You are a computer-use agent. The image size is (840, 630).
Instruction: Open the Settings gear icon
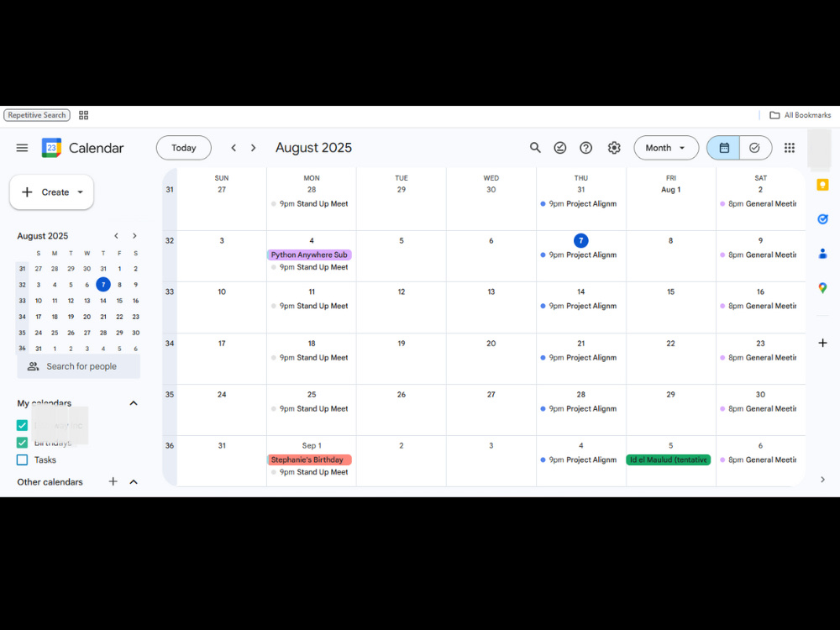tap(614, 148)
